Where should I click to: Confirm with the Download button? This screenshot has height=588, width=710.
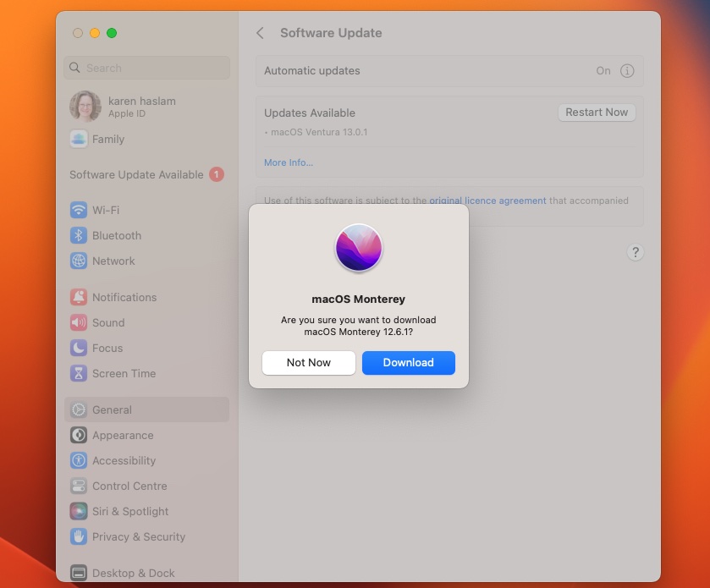tap(408, 362)
